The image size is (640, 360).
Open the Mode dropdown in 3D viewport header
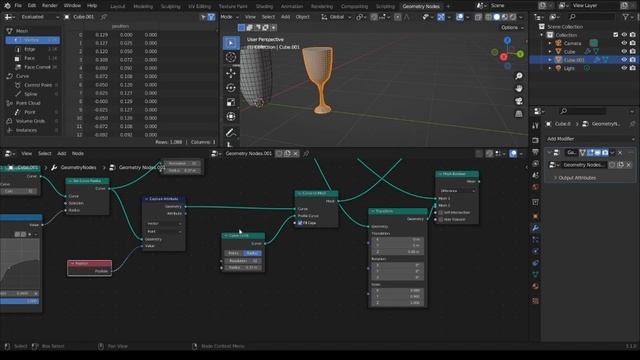point(229,17)
